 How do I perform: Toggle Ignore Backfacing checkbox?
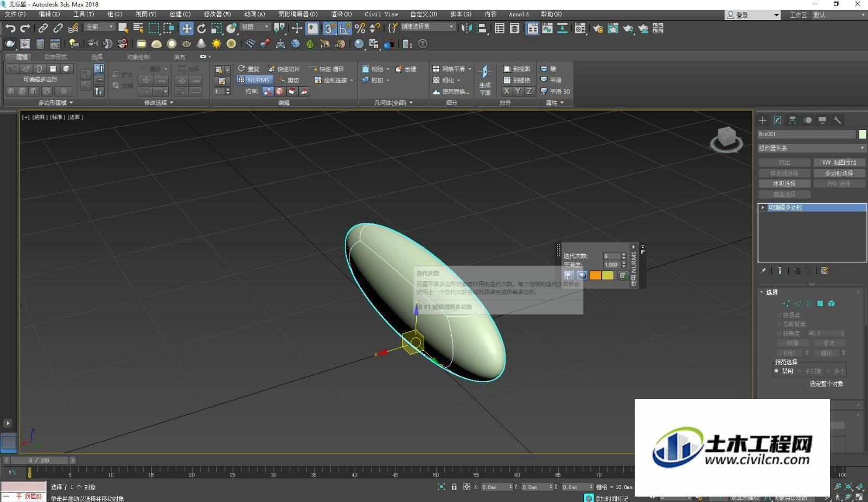click(x=779, y=324)
